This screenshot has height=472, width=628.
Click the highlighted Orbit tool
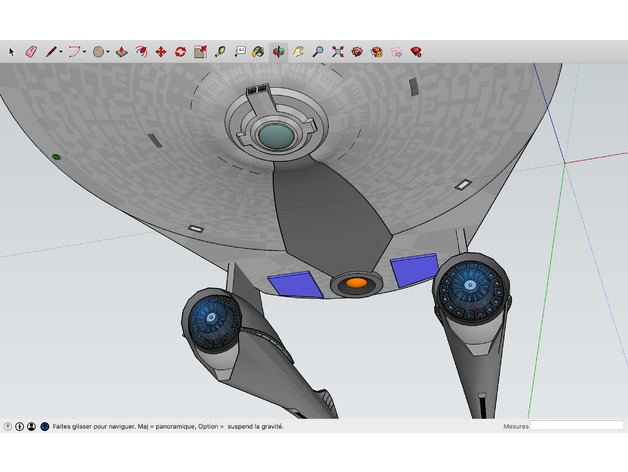pos(278,52)
